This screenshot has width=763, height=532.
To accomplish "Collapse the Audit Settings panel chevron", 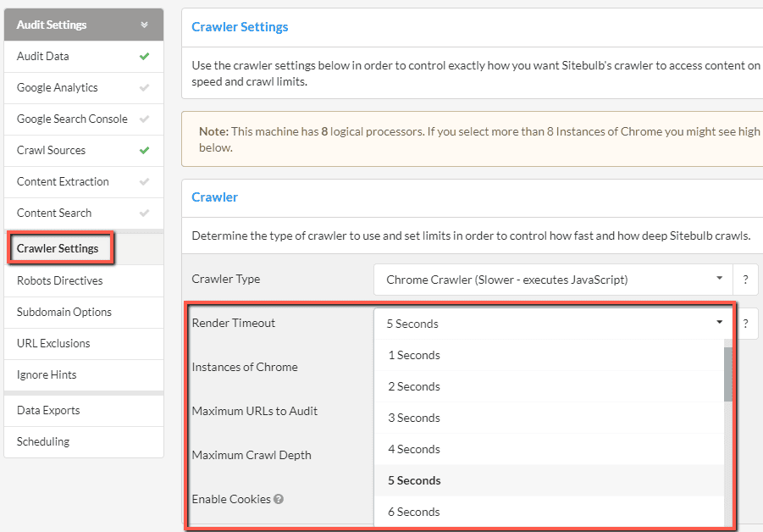I will point(144,25).
